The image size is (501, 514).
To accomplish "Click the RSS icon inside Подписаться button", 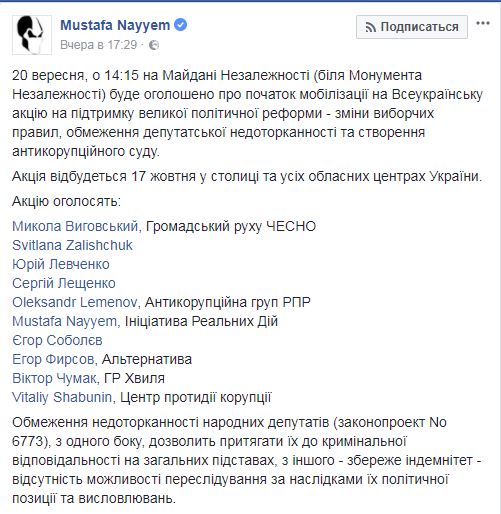I will coord(371,27).
